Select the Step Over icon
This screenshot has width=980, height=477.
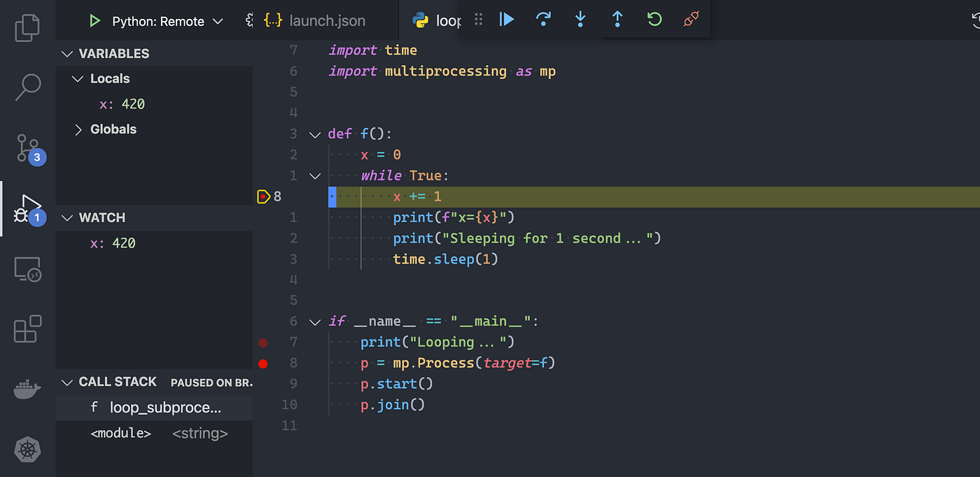pyautogui.click(x=543, y=20)
